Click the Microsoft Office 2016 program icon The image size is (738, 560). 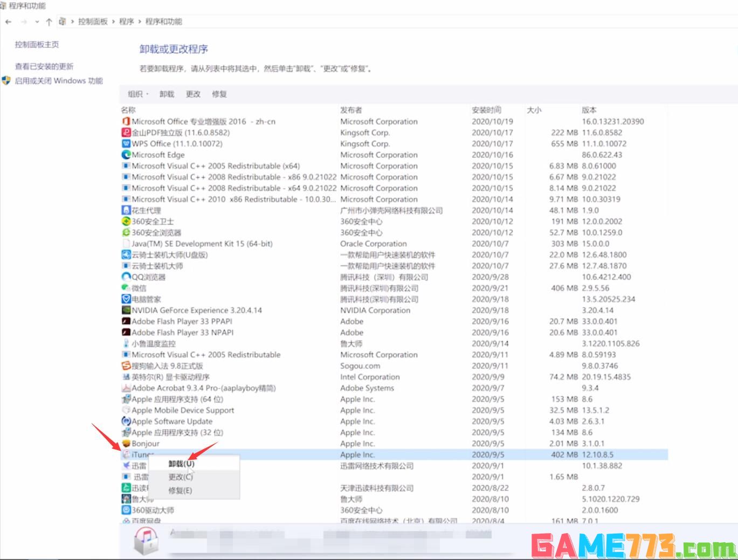point(126,121)
